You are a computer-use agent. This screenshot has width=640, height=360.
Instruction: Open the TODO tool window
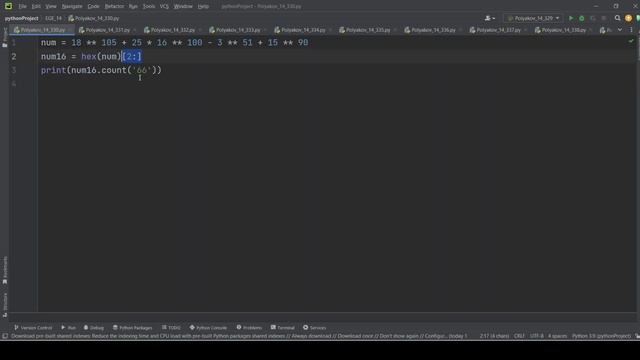point(171,327)
